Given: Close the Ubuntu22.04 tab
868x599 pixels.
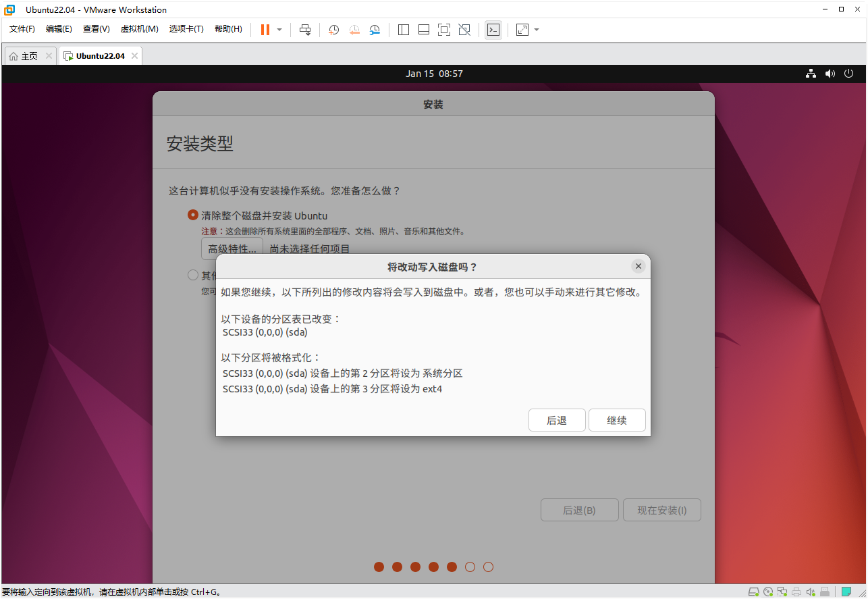Looking at the screenshot, I should tap(134, 56).
